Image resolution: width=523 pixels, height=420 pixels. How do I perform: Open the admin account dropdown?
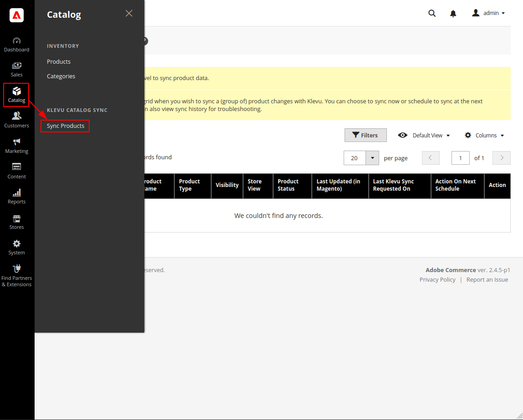(489, 13)
